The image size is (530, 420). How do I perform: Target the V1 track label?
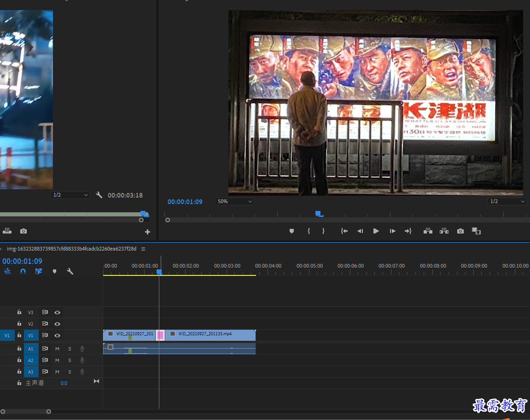[31, 335]
